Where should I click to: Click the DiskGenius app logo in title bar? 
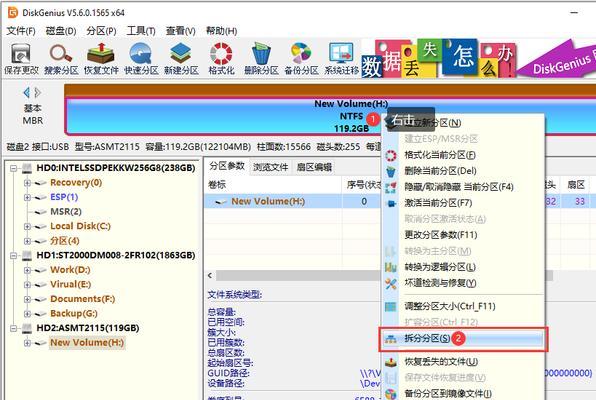click(13, 13)
